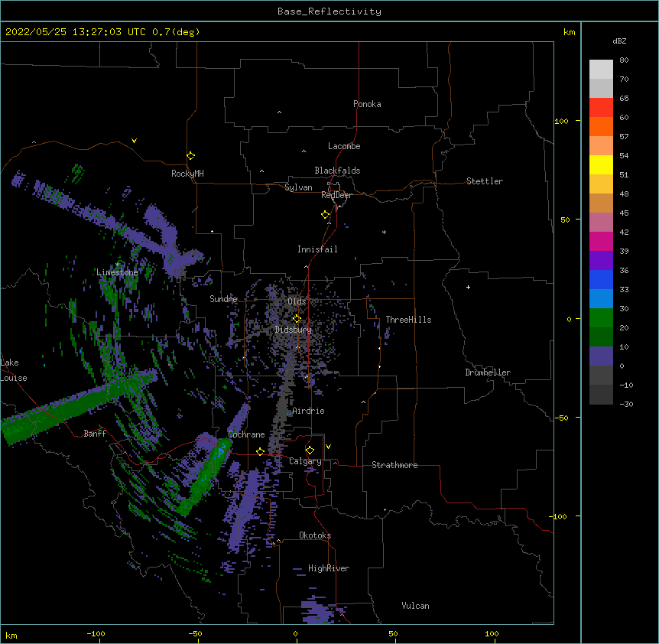659x644 pixels.
Task: Click the yellow marker above Calgary label
Action: (310, 450)
